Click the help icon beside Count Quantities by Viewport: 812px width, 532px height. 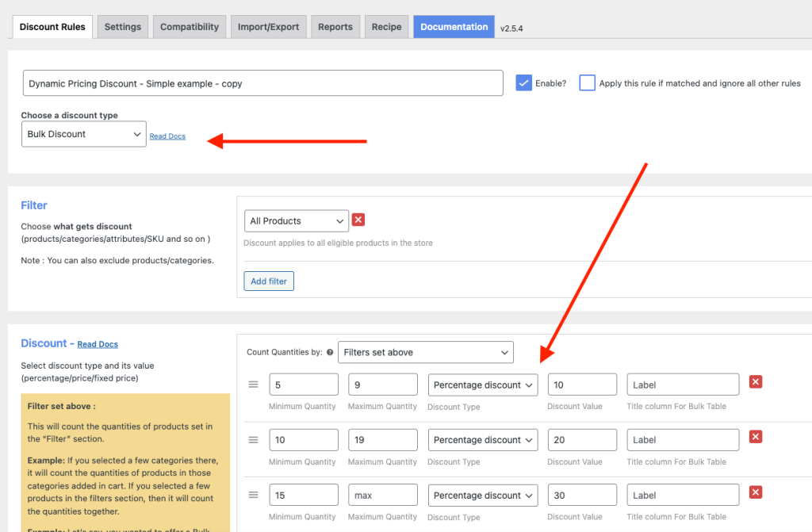point(330,352)
